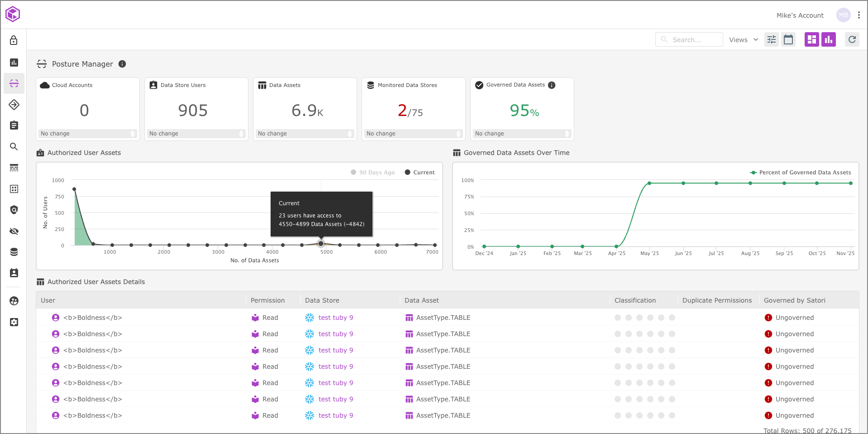Open the clipboard icon in the sidebar
Screen dimensions: 868x434
tap(14, 125)
